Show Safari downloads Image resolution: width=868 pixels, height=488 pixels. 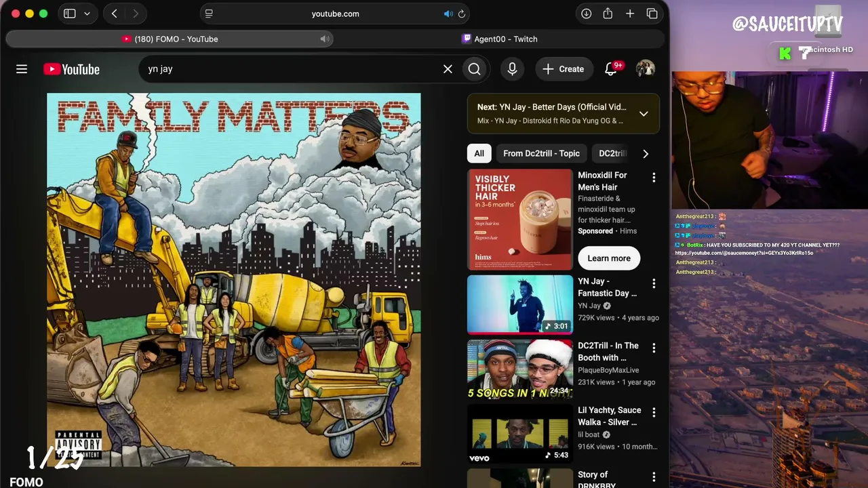(586, 14)
